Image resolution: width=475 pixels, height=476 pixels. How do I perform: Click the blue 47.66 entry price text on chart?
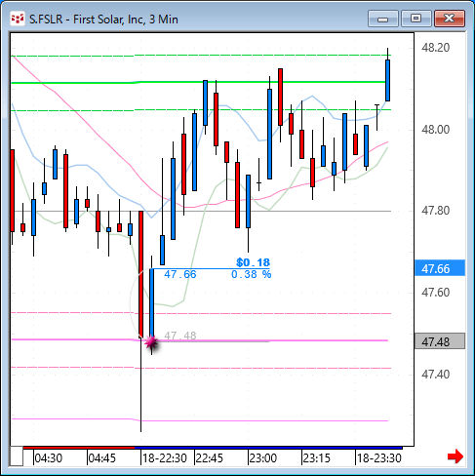pyautogui.click(x=180, y=274)
